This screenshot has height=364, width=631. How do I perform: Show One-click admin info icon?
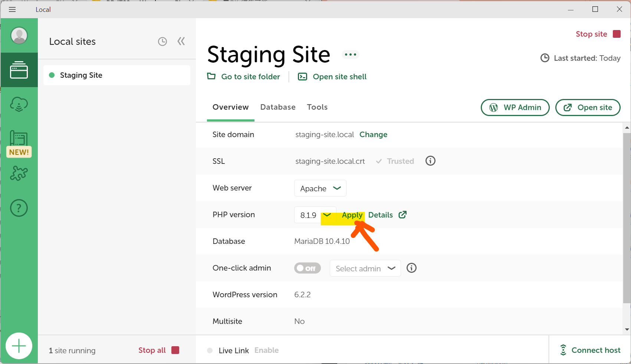(411, 268)
